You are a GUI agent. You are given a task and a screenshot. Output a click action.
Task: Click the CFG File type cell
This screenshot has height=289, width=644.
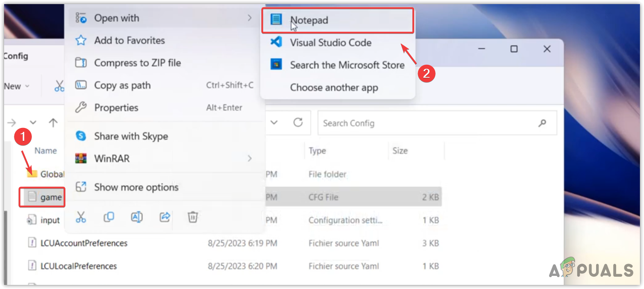pyautogui.click(x=323, y=197)
